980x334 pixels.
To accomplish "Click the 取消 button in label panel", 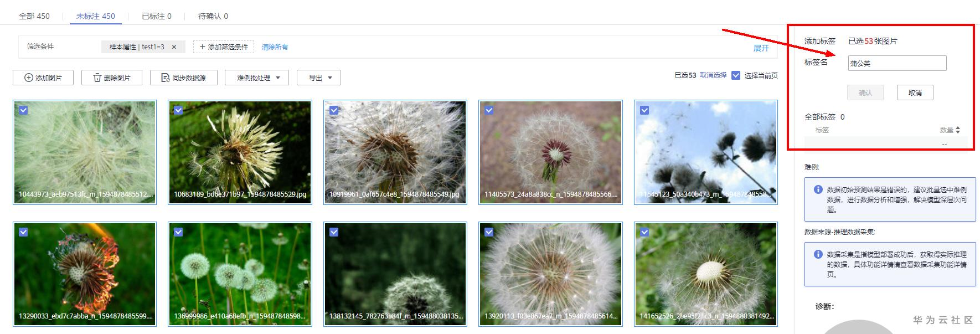I will (915, 93).
